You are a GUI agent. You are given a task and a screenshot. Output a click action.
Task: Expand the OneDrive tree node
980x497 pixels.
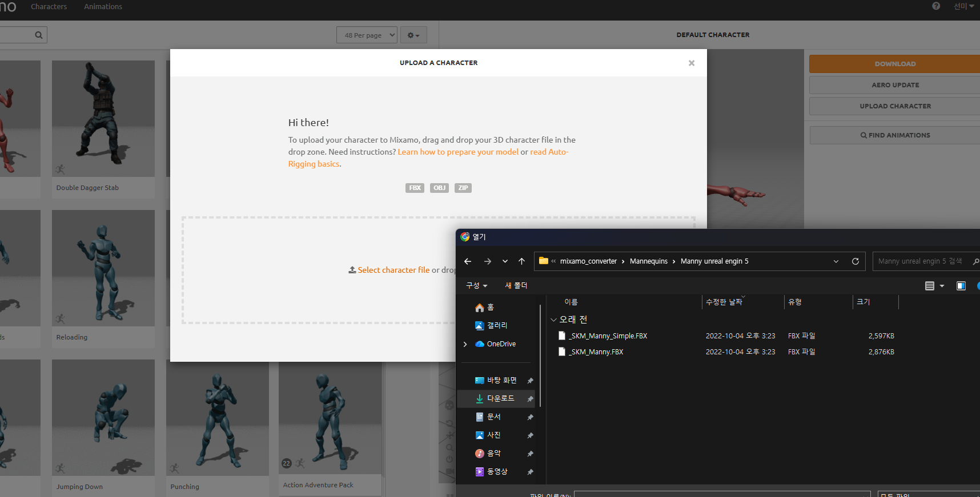465,344
